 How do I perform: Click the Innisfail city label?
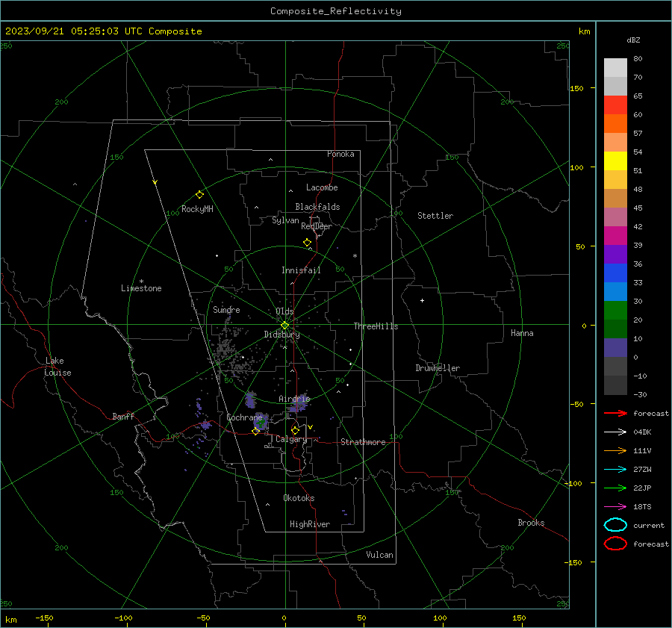coord(301,270)
